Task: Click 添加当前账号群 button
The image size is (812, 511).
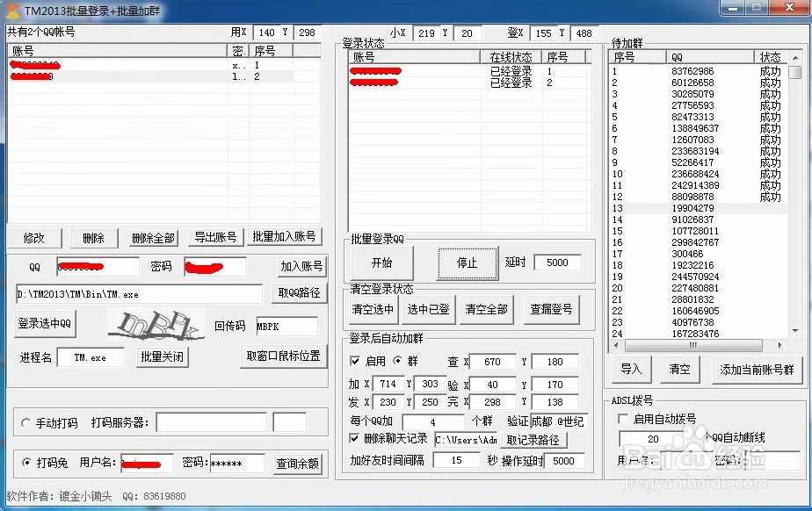Action: [x=757, y=370]
